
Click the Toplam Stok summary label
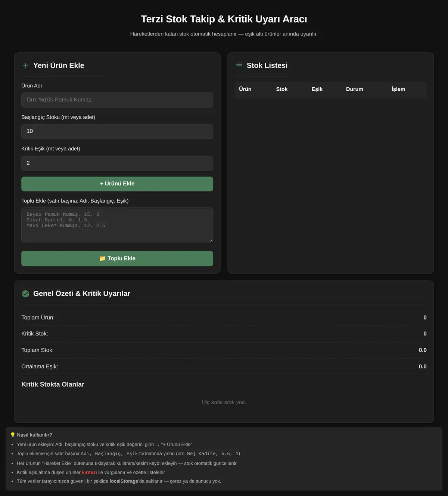tap(37, 350)
